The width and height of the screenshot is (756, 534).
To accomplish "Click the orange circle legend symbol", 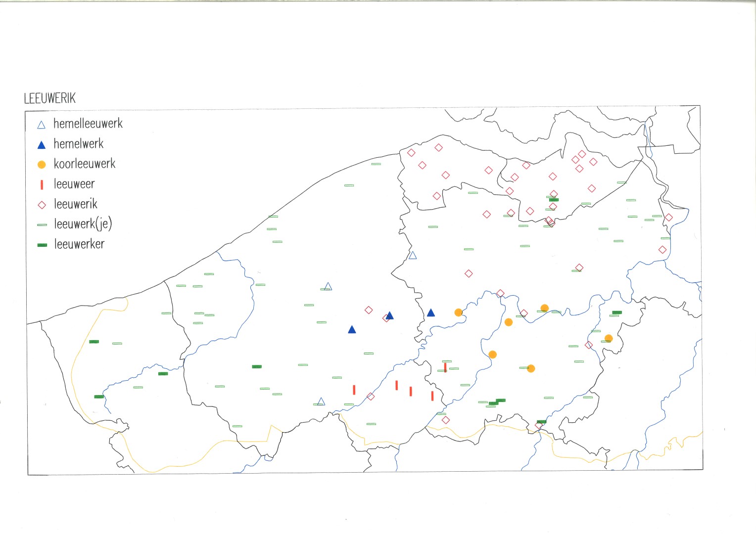I will (x=42, y=165).
